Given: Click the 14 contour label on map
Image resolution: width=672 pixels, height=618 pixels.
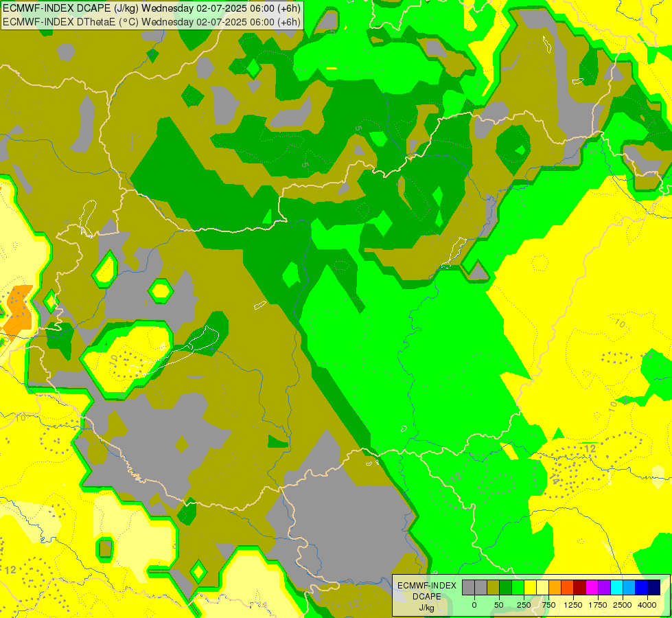Looking at the screenshot, I should pyautogui.click(x=554, y=479).
